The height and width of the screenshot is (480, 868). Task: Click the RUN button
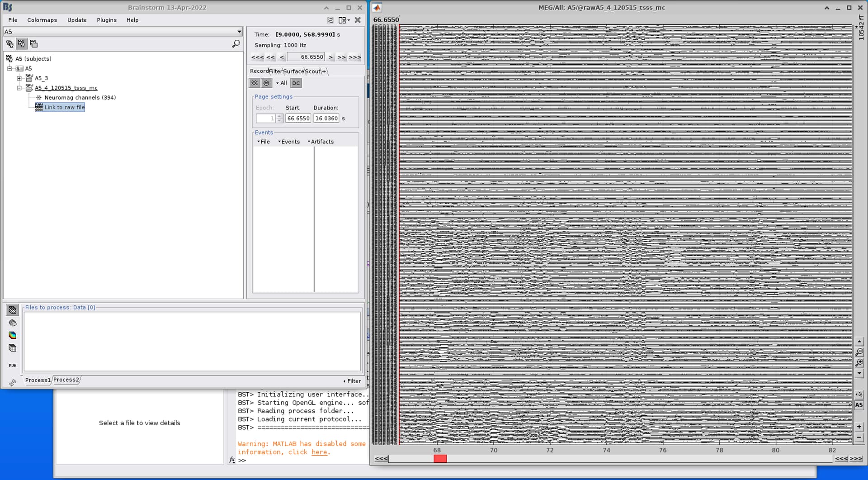point(12,366)
